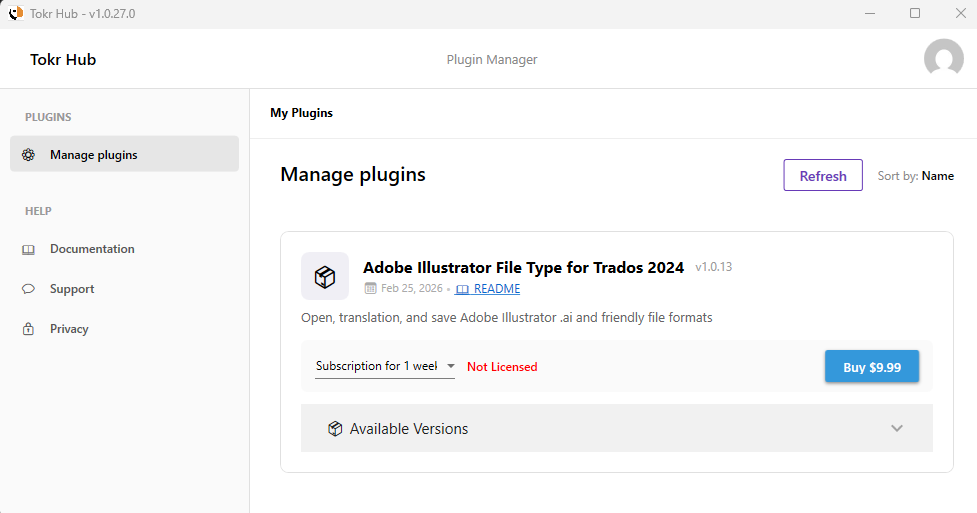Image resolution: width=977 pixels, height=513 pixels.
Task: Click the Tokr Hub header title
Action: pyautogui.click(x=63, y=59)
